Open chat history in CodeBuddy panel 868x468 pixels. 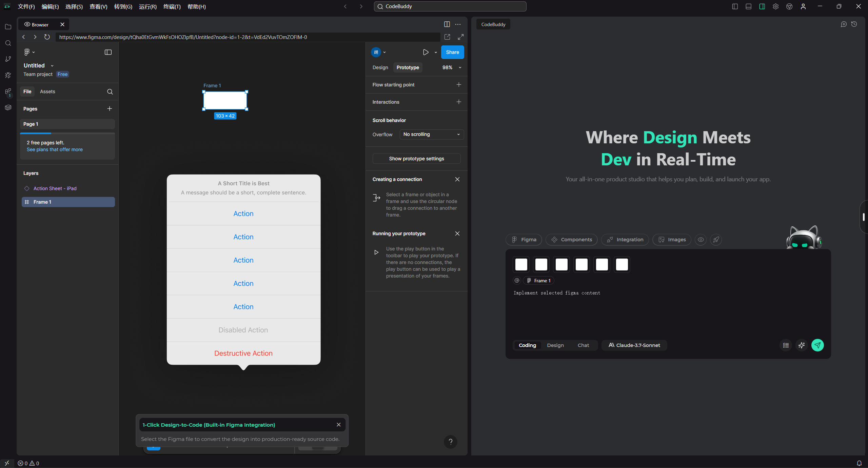point(854,24)
